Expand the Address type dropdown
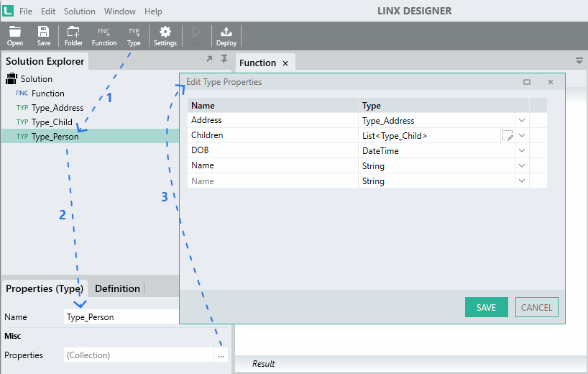 (522, 120)
